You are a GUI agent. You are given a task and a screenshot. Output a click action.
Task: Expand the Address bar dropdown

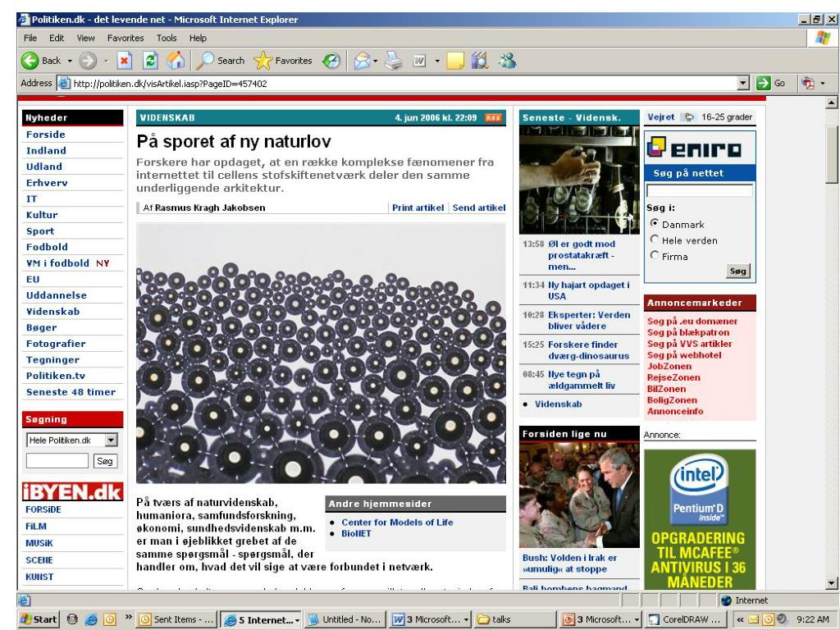[743, 83]
